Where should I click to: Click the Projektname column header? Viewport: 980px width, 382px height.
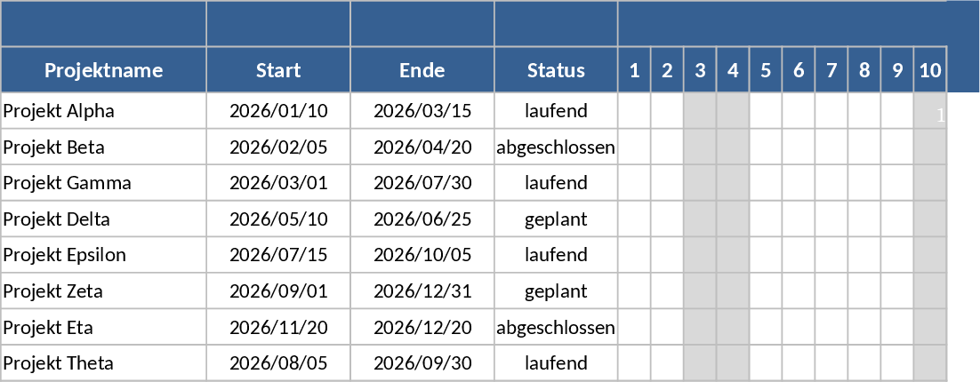pos(103,70)
